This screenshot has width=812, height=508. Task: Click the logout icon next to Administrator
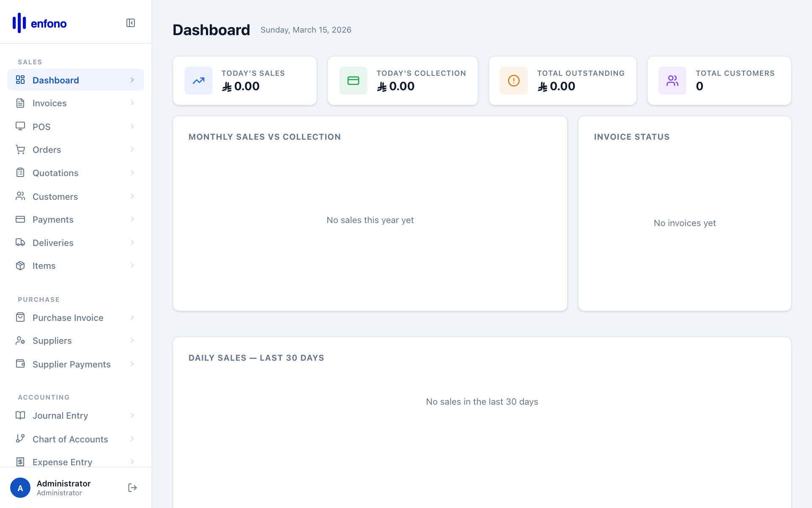click(132, 487)
